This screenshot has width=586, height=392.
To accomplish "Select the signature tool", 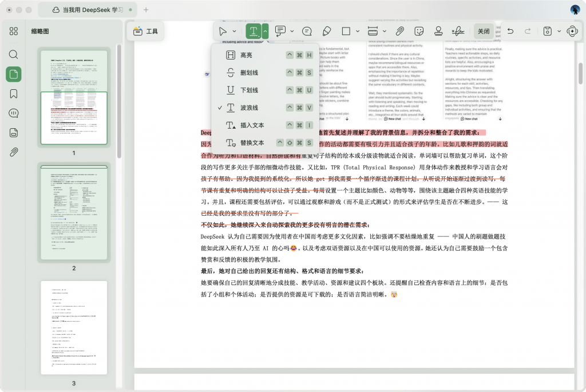I will tap(458, 31).
